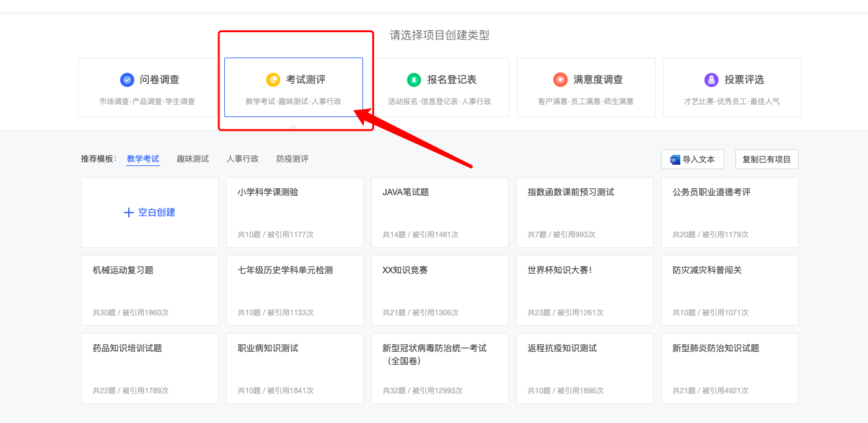Select the 机械运动复习题 template

150,290
